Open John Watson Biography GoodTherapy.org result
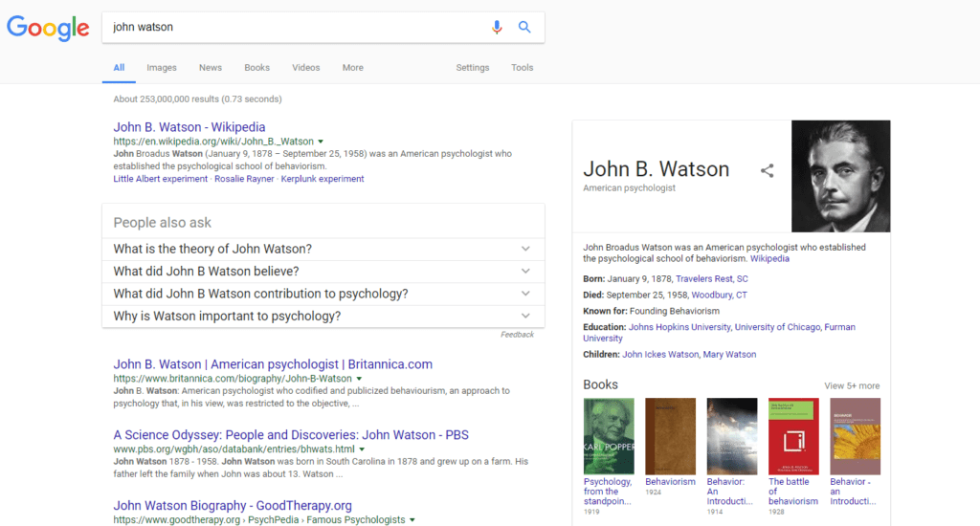The width and height of the screenshot is (980, 526). point(233,505)
